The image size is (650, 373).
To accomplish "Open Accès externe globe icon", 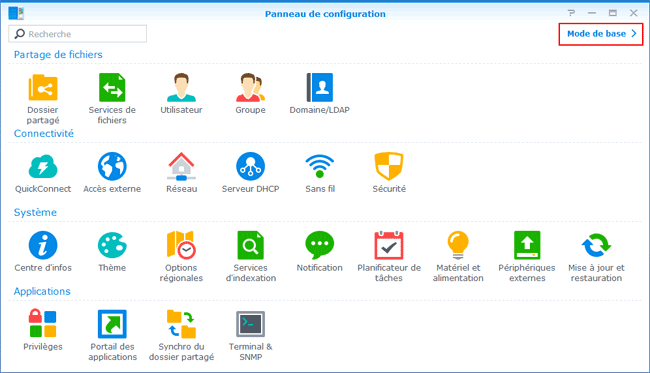I will (112, 167).
